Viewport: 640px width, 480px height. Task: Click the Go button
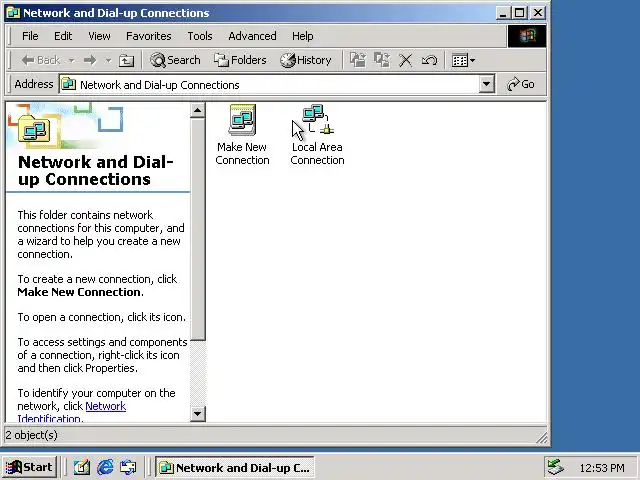tap(520, 84)
